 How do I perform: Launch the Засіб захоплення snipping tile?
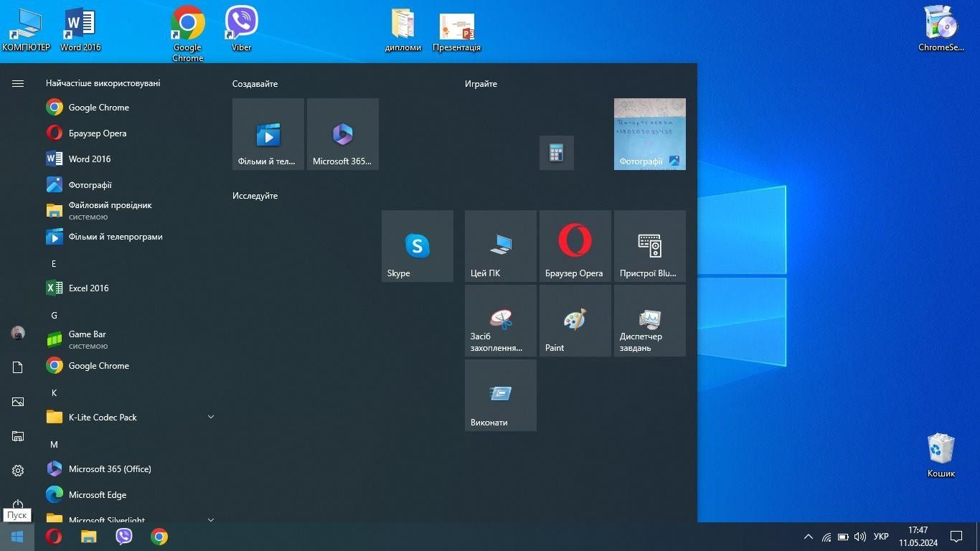pyautogui.click(x=501, y=321)
